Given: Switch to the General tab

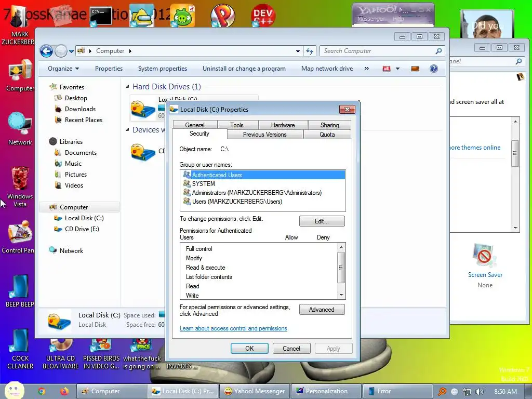Looking at the screenshot, I should point(195,125).
